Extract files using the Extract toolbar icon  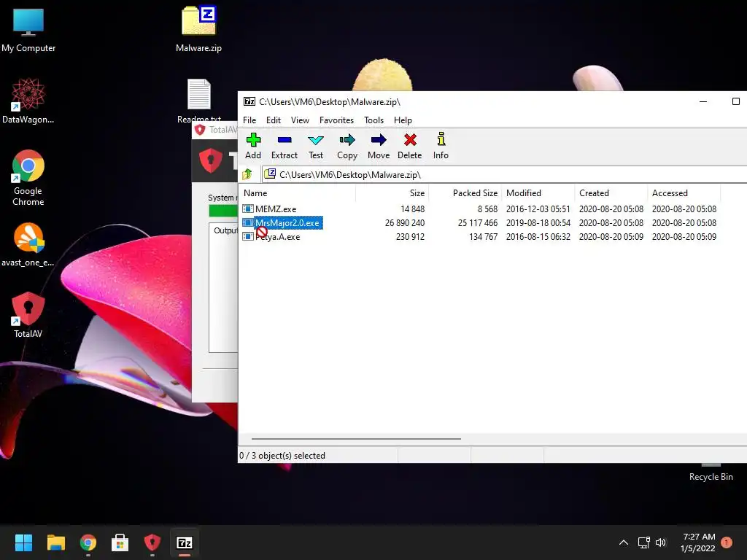click(285, 146)
